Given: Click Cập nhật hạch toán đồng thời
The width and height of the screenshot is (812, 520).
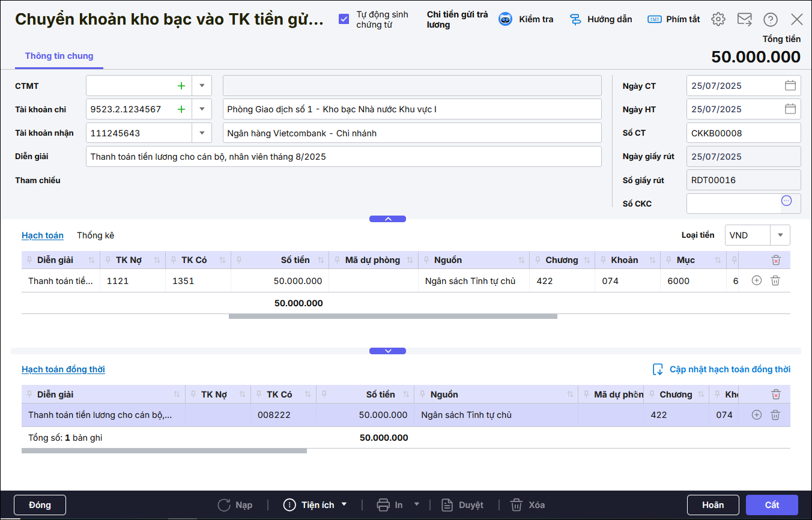Looking at the screenshot, I should (721, 369).
